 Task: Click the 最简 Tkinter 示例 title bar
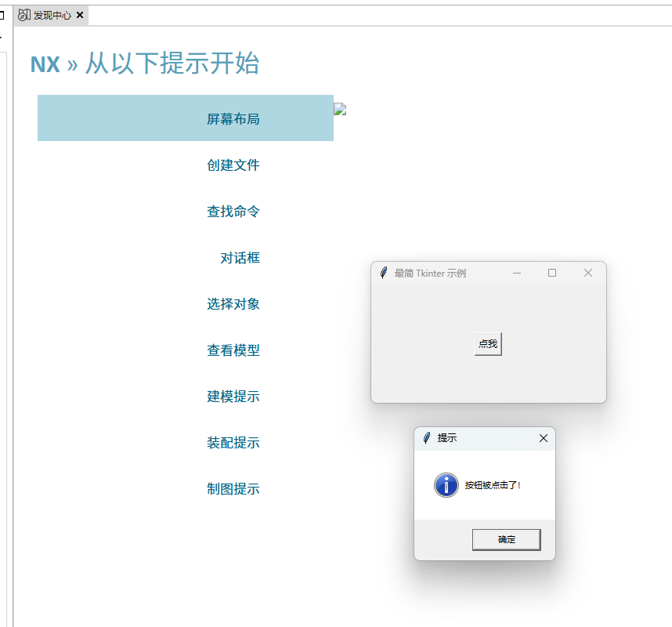tap(439, 273)
